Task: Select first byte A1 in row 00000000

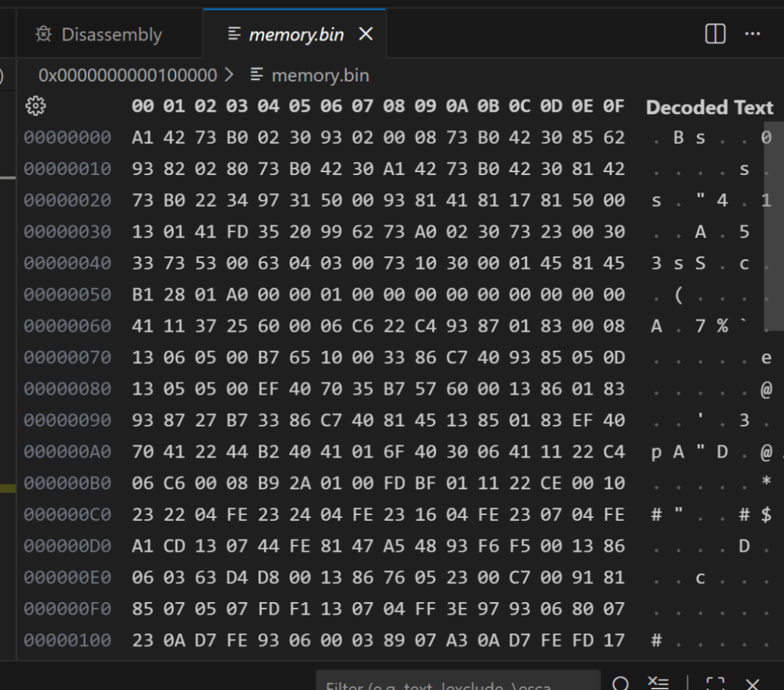Action: [x=142, y=137]
